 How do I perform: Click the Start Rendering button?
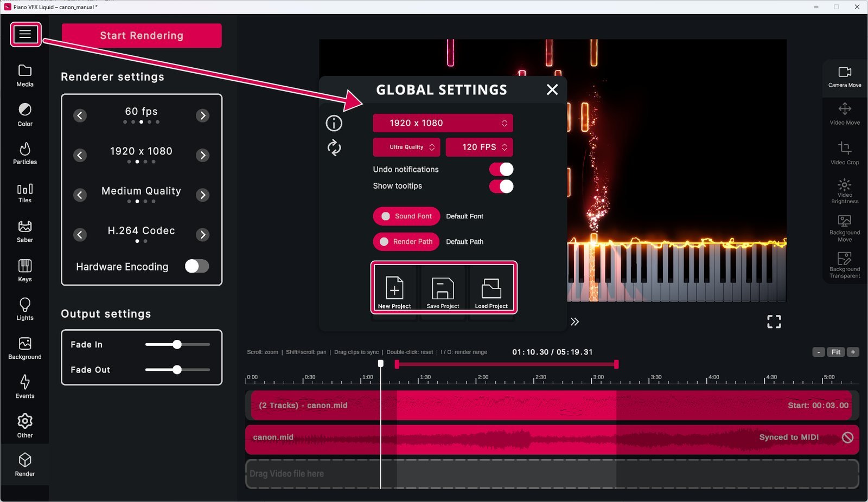tap(142, 36)
